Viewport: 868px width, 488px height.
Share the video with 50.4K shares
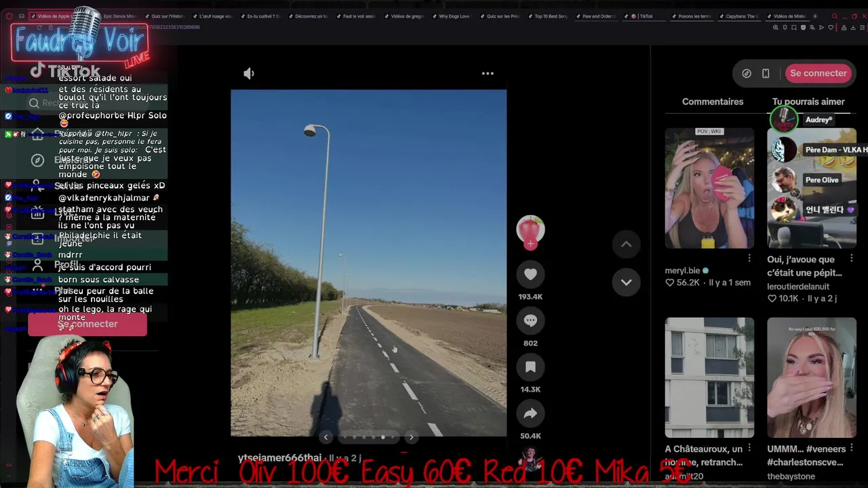pos(530,413)
